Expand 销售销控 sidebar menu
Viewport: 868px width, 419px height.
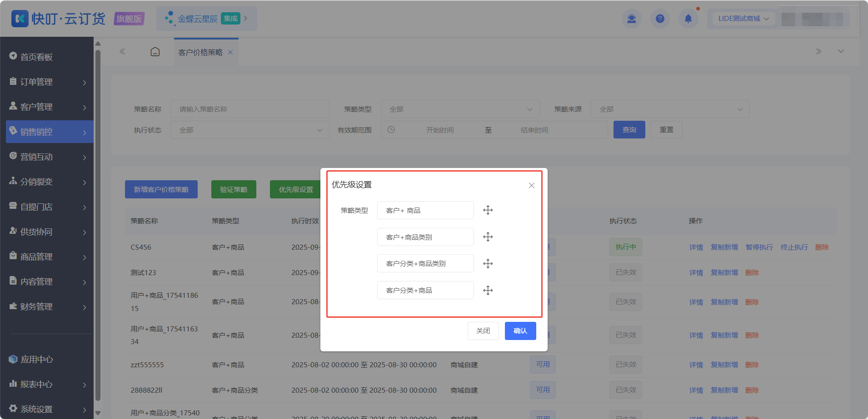coord(49,132)
